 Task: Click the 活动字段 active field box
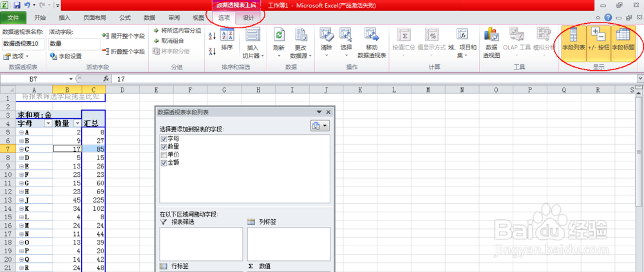click(x=74, y=44)
